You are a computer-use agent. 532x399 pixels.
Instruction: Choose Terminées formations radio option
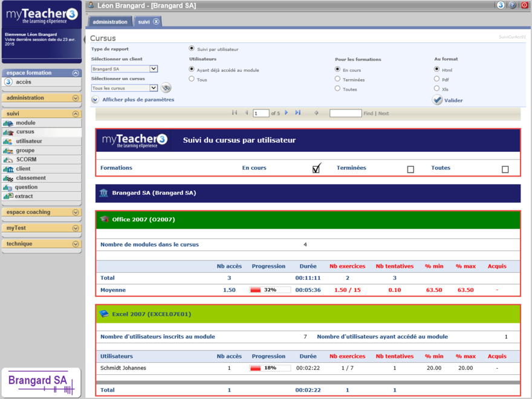pos(337,79)
